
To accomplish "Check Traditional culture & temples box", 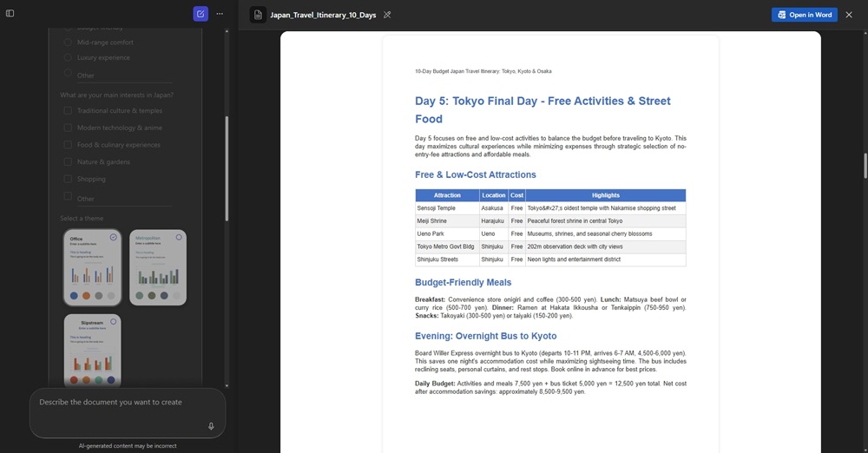I will point(68,111).
